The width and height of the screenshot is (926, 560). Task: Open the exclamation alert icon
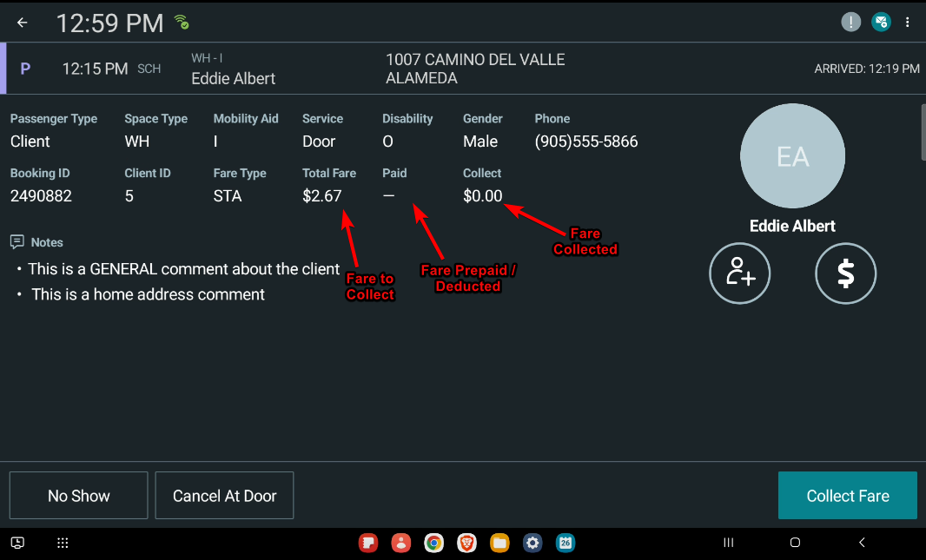(x=851, y=23)
